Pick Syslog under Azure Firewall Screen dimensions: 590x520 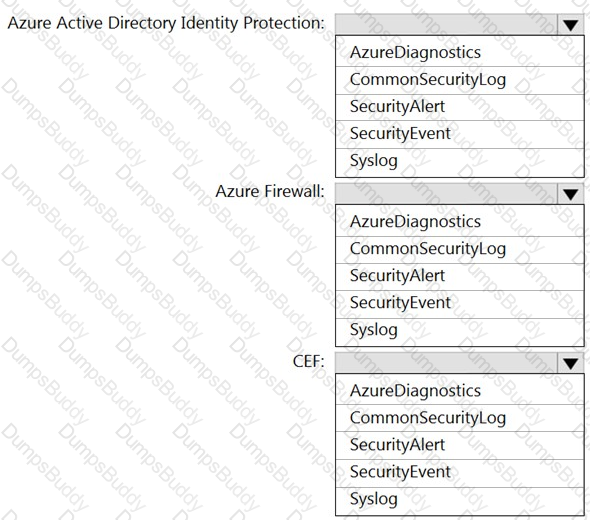tap(460, 331)
